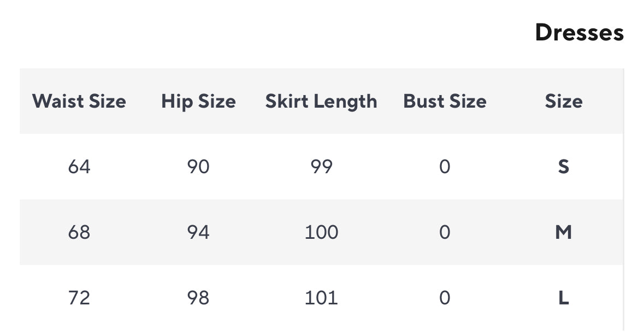The height and width of the screenshot is (335, 644).
Task: Select the Skirt Length column header
Action: click(321, 101)
